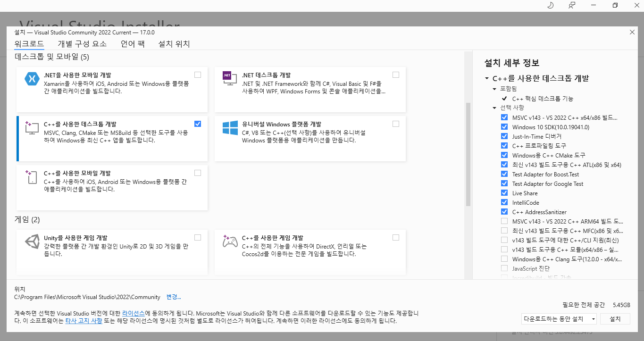Uncheck Windows 10 SDK(10.0.19041.0)
Image resolution: width=644 pixels, height=341 pixels.
coord(504,127)
